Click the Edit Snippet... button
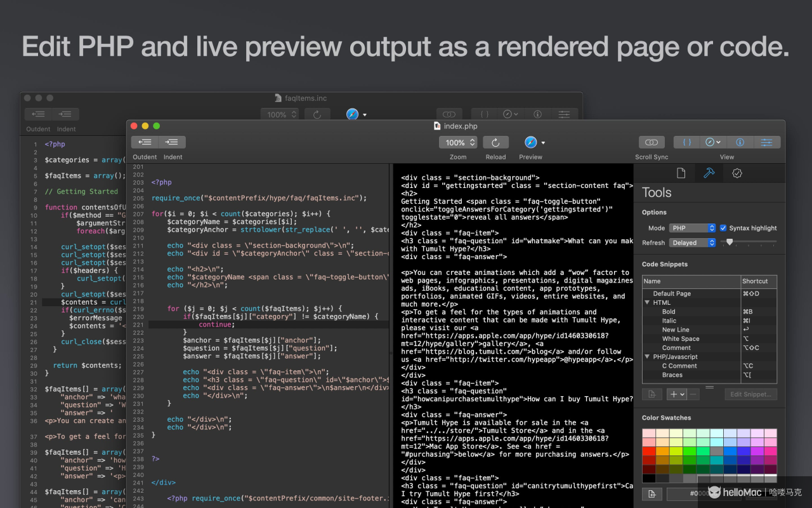812x508 pixels. coord(751,394)
